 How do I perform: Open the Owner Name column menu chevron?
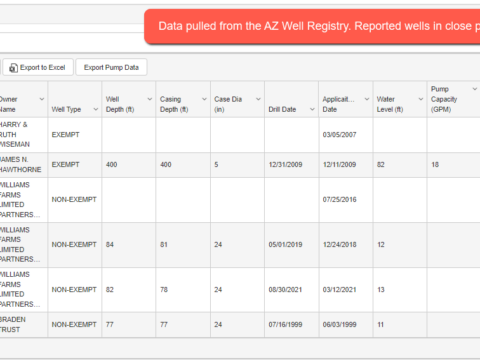(42, 99)
